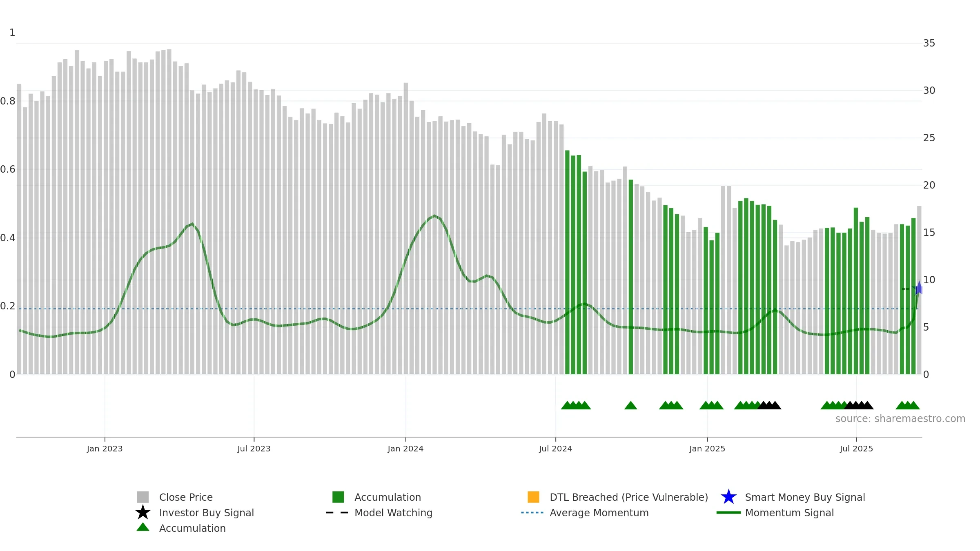980x551 pixels.
Task: Click the Jul 2025 axis label
Action: pyautogui.click(x=856, y=449)
